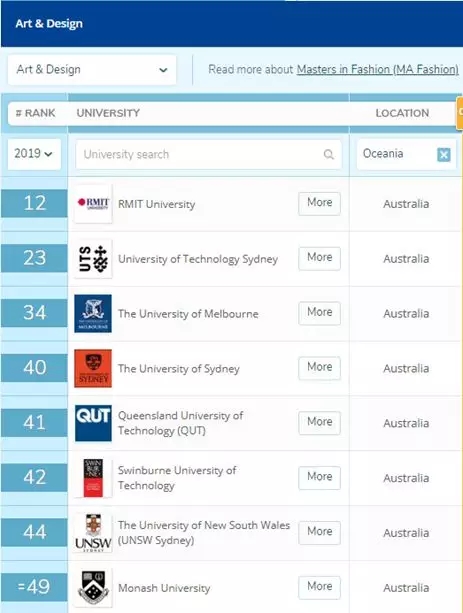This screenshot has height=613, width=463.
Task: Click the # RANK column header
Action: [35, 113]
